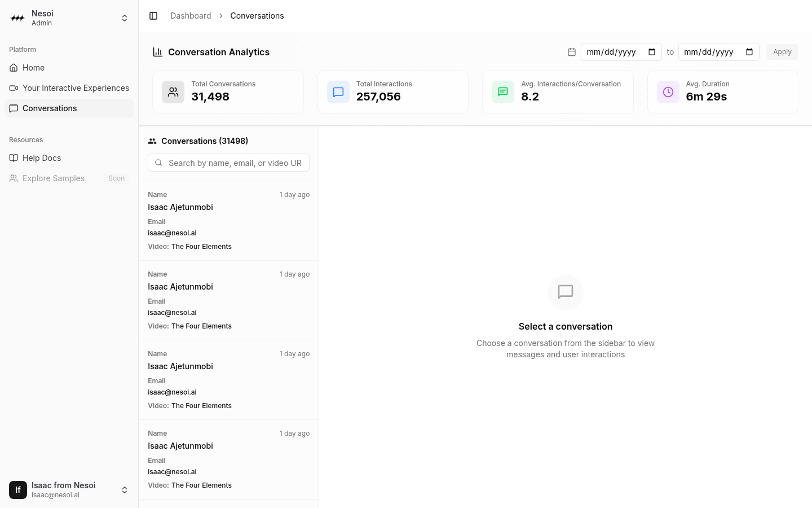The width and height of the screenshot is (812, 508).
Task: Navigate to Dashboard breadcrumb link
Action: point(191,16)
